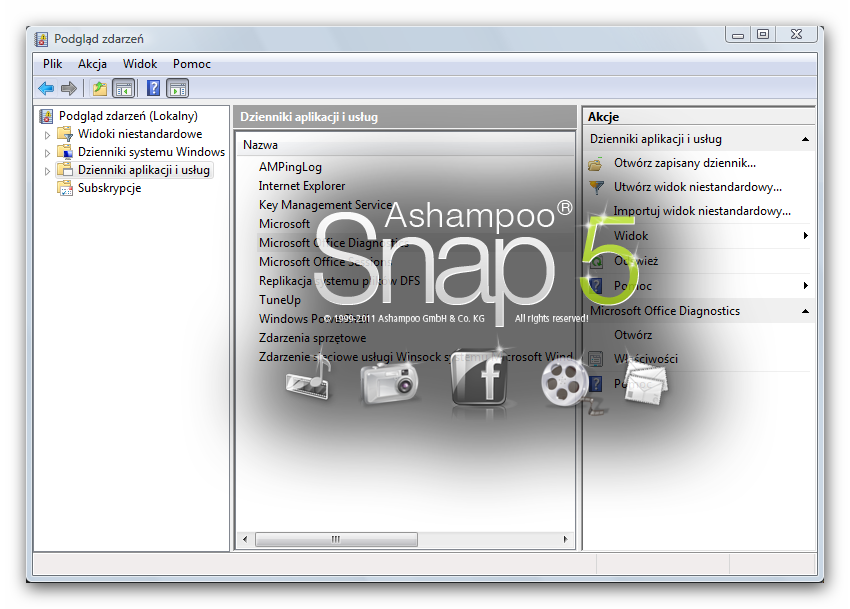
Task: Select Dzienniki aplikacji i usług label in tree
Action: point(144,170)
